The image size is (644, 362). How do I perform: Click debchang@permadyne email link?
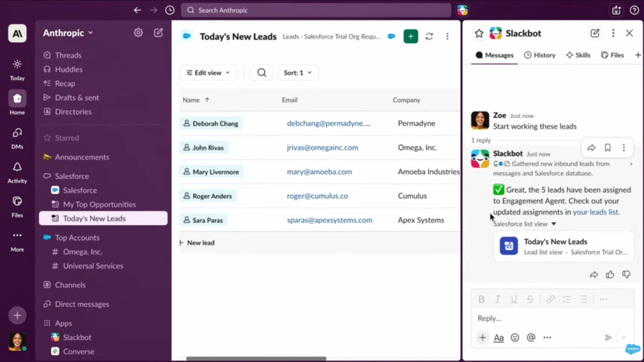pos(328,123)
